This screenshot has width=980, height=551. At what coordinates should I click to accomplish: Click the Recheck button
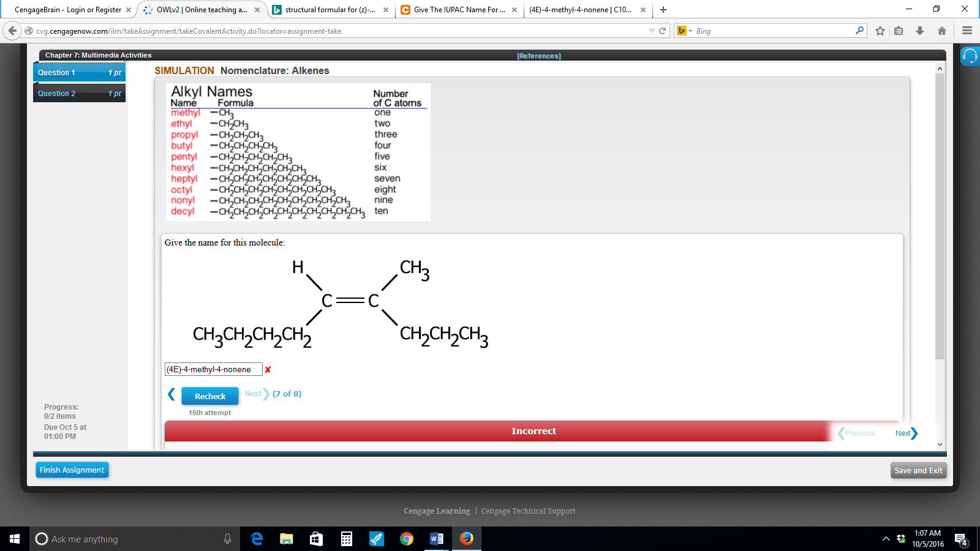click(x=209, y=396)
